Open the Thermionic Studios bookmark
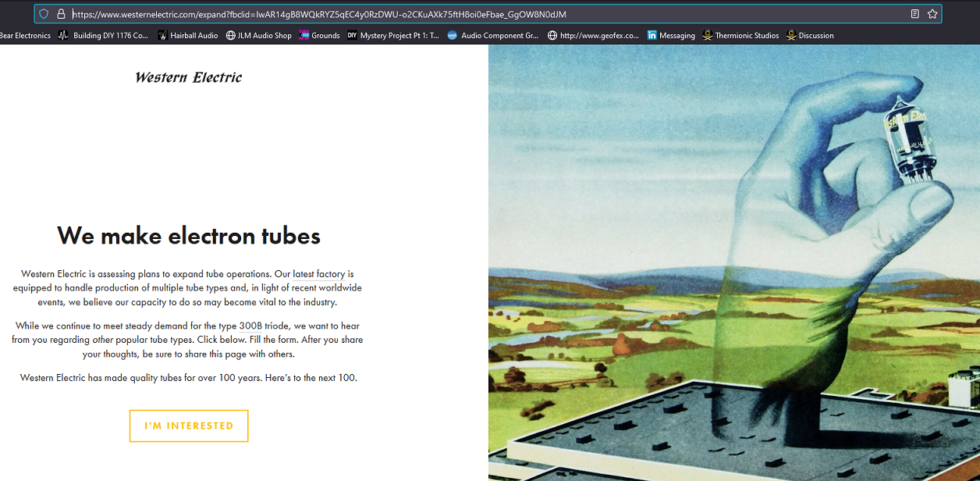This screenshot has width=980, height=481. tap(740, 35)
